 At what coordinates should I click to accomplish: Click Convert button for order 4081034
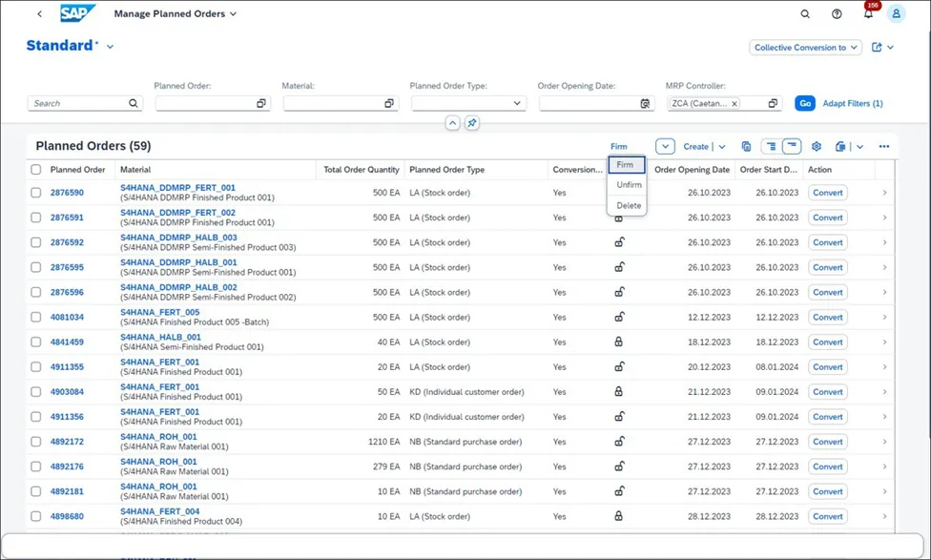[x=828, y=317]
